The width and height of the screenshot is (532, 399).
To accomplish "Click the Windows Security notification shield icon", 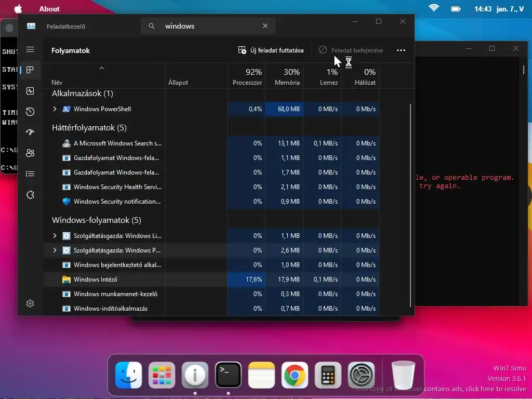I will (66, 202).
